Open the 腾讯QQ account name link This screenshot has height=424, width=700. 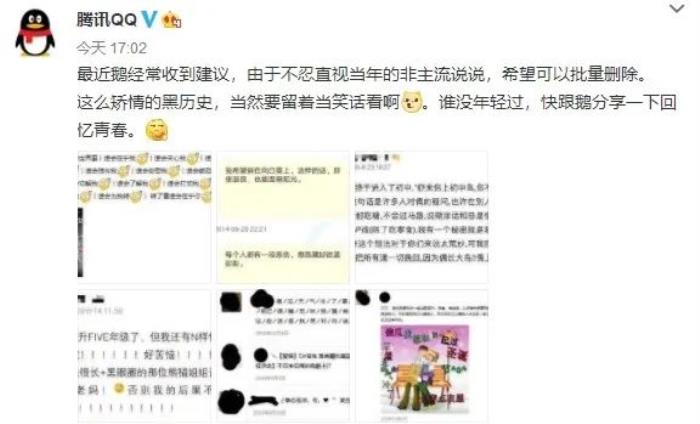coord(106,20)
